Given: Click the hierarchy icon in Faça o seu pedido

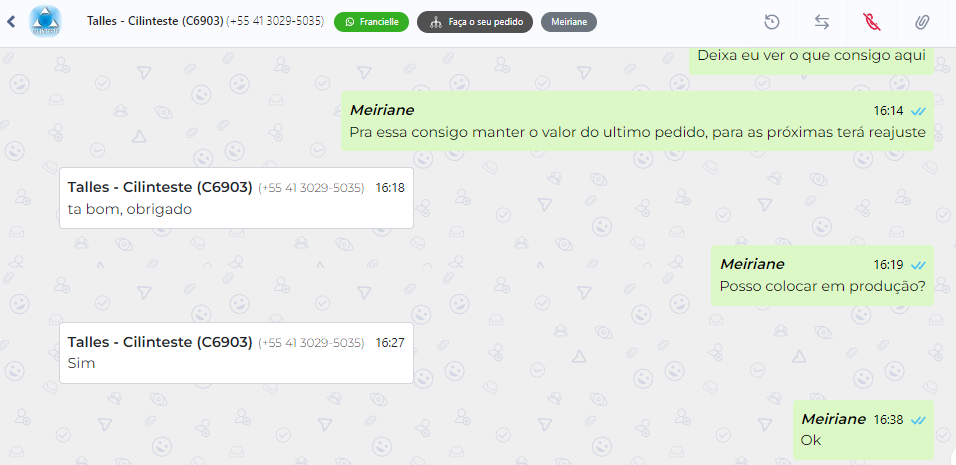Looking at the screenshot, I should 435,23.
